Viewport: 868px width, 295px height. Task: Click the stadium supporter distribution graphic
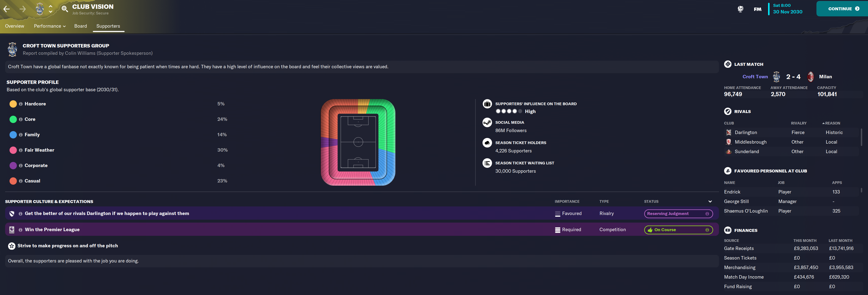[x=358, y=142]
